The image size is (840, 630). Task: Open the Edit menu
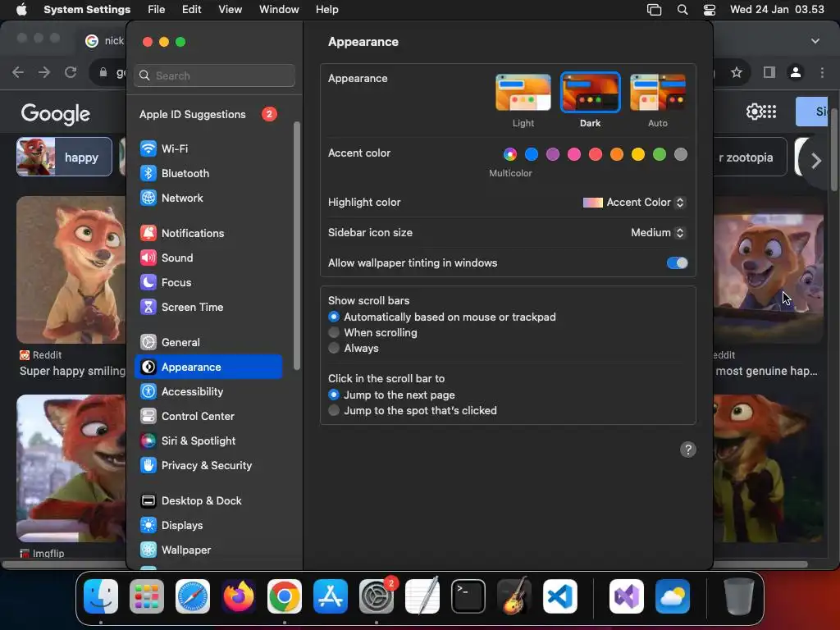click(x=191, y=10)
